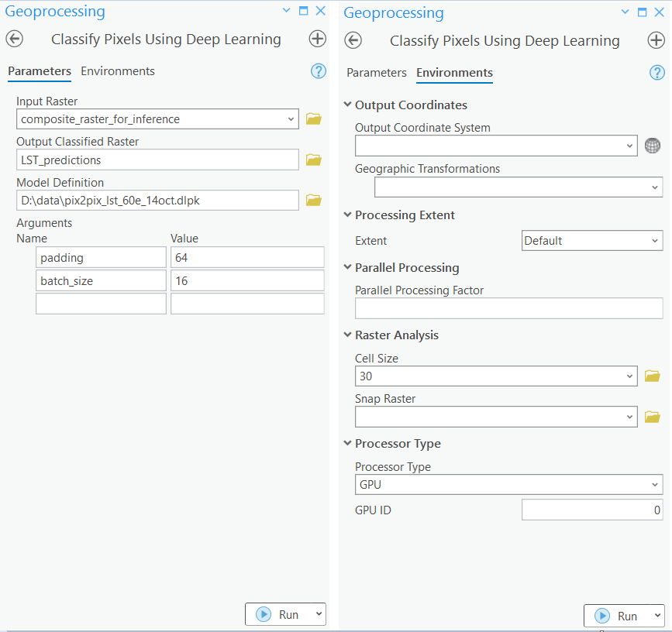Switch to Environments tab in left pane

pos(118,71)
